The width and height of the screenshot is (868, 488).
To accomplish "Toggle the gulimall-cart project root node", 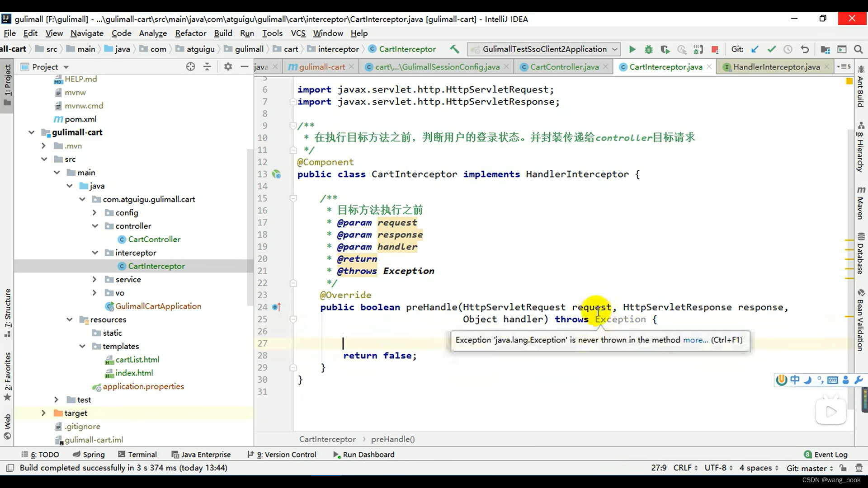I will (30, 131).
